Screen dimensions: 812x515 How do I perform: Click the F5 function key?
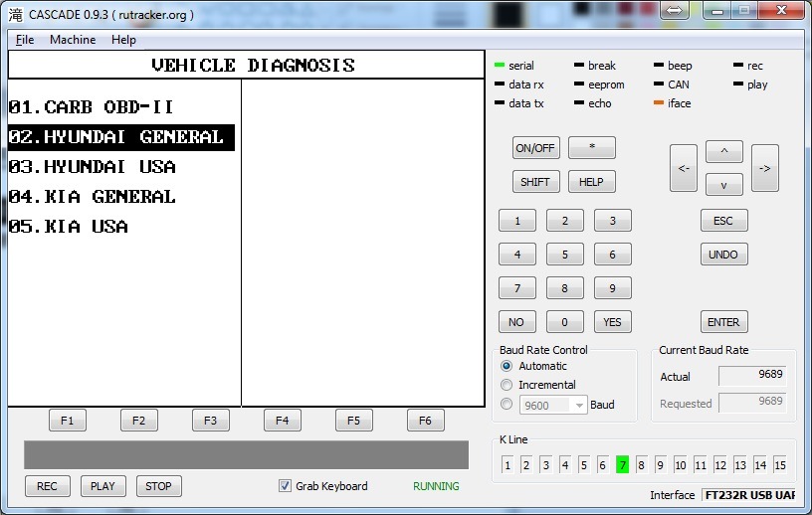(x=353, y=421)
